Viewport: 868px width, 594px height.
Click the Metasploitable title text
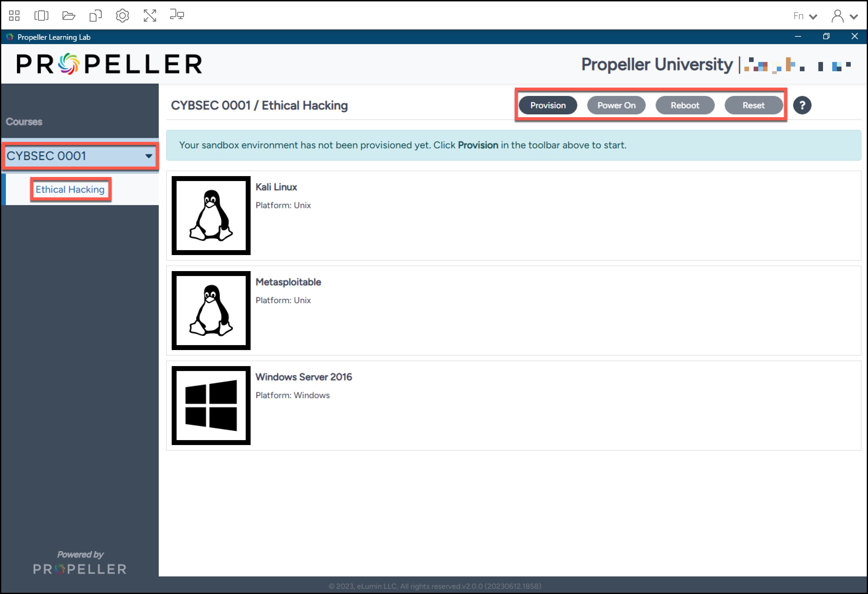pos(288,282)
